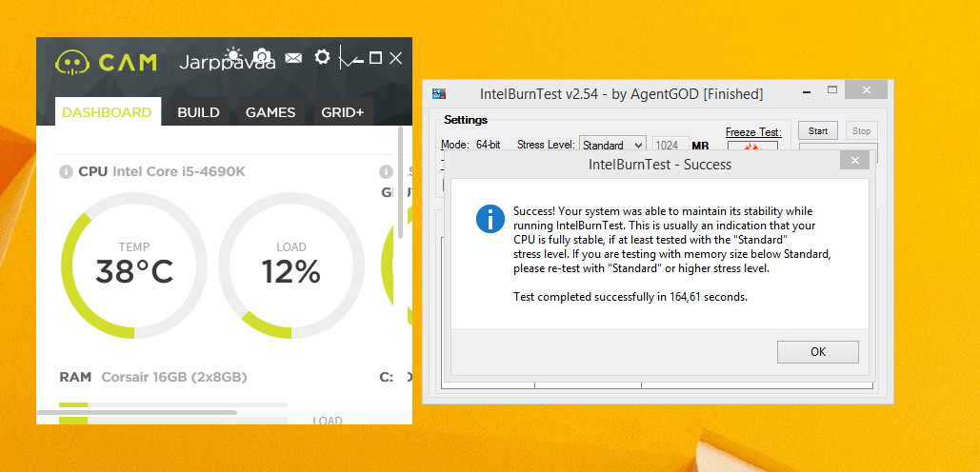This screenshot has height=472, width=980.
Task: Click the Stop button in IntelBurnTest
Action: (861, 131)
